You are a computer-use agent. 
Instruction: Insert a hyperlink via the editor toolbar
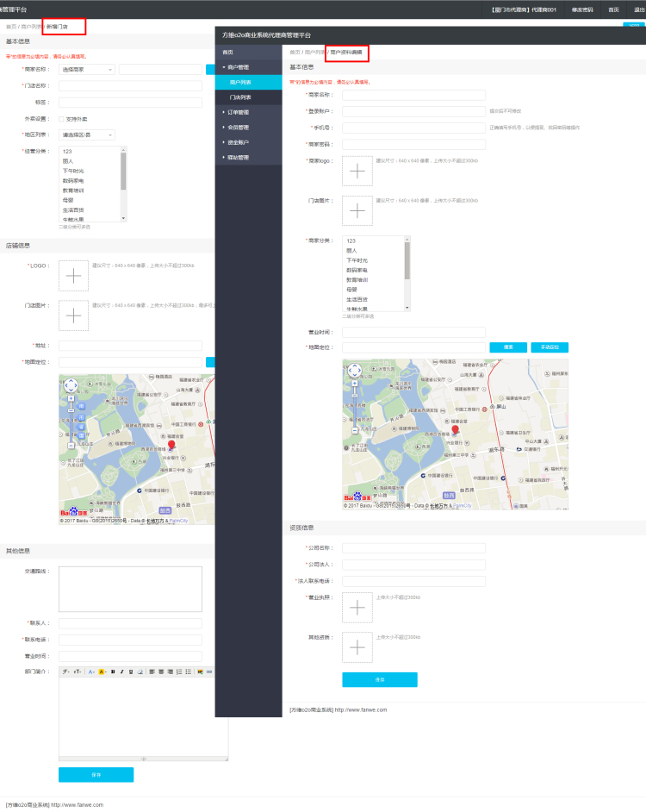209,671
